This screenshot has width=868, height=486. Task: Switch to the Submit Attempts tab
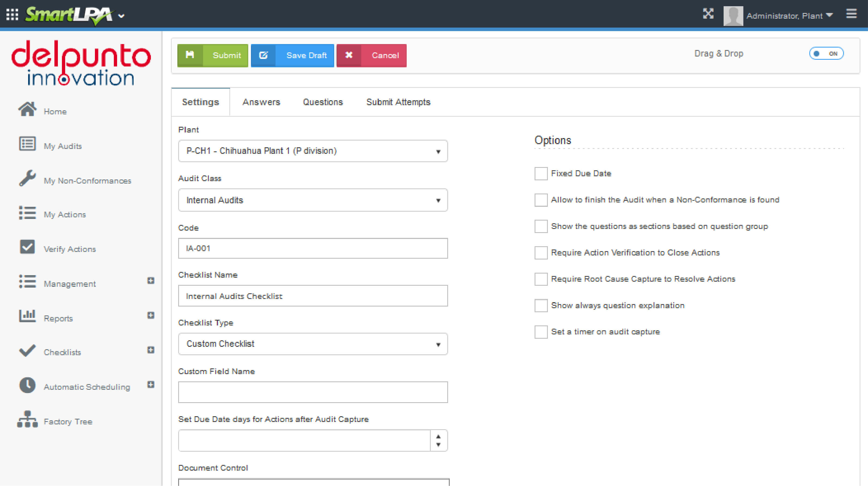398,102
